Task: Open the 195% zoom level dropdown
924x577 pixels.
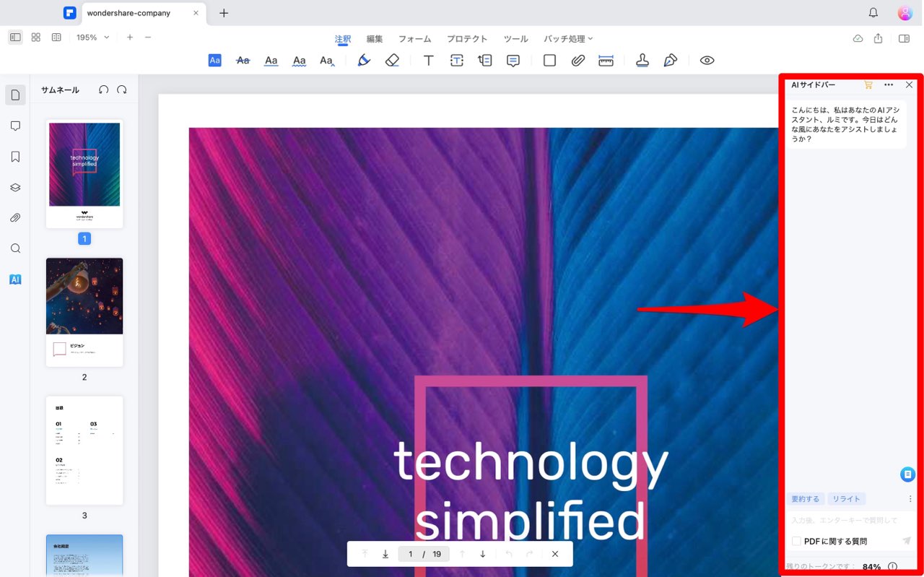Action: click(93, 38)
